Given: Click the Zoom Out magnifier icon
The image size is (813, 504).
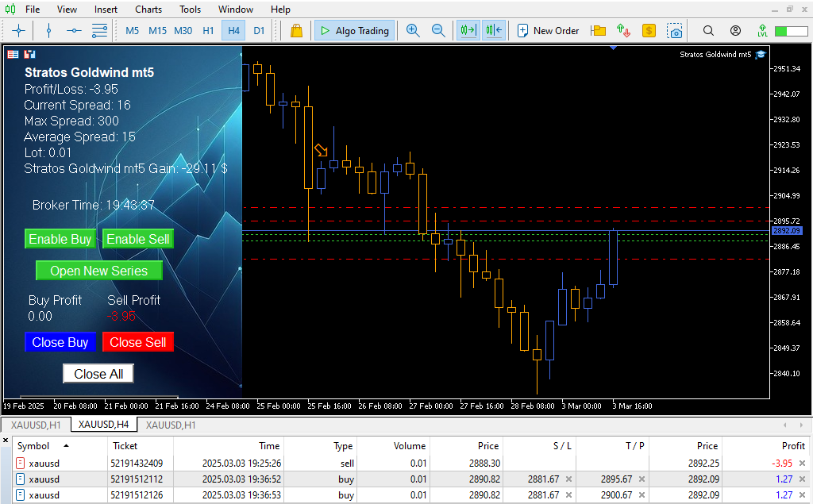Looking at the screenshot, I should coord(439,30).
